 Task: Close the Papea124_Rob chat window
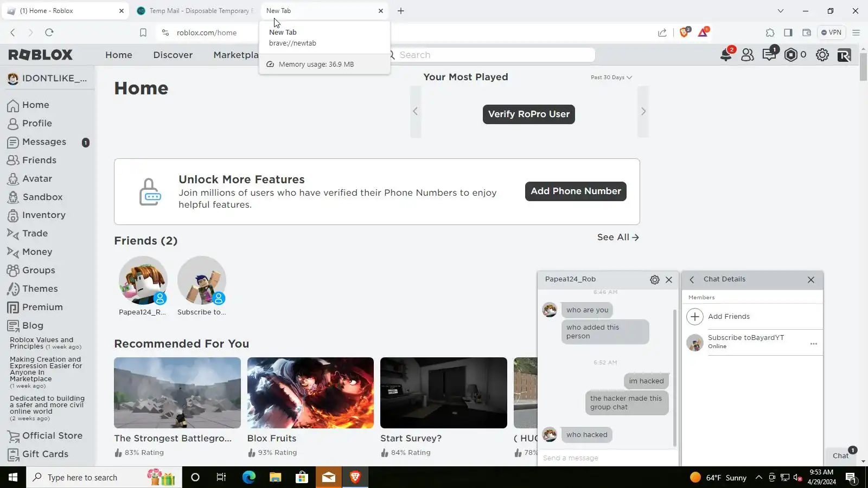pyautogui.click(x=669, y=280)
